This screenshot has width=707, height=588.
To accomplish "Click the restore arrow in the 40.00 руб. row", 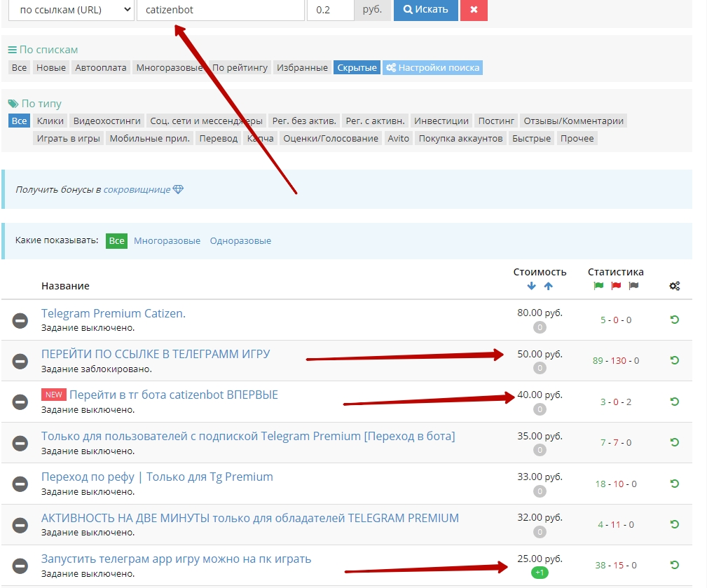I will pos(675,402).
